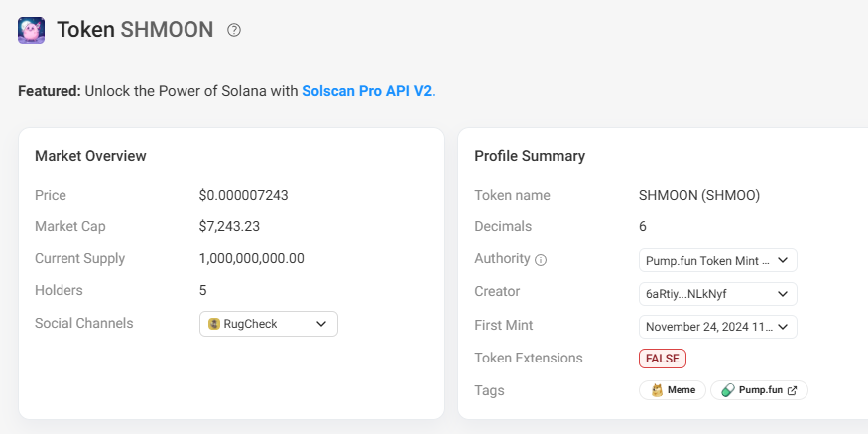This screenshot has width=868, height=434.
Task: Click the Token name label
Action: 512,195
